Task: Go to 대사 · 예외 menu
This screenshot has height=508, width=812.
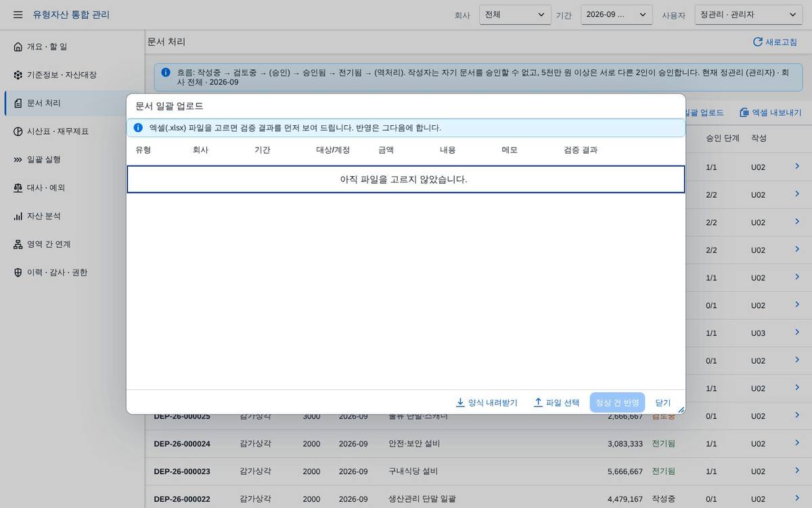Action: (x=72, y=188)
